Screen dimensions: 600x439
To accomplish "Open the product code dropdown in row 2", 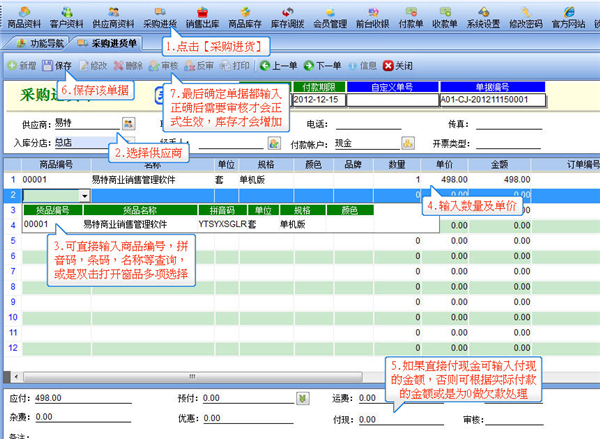I will click(x=84, y=196).
